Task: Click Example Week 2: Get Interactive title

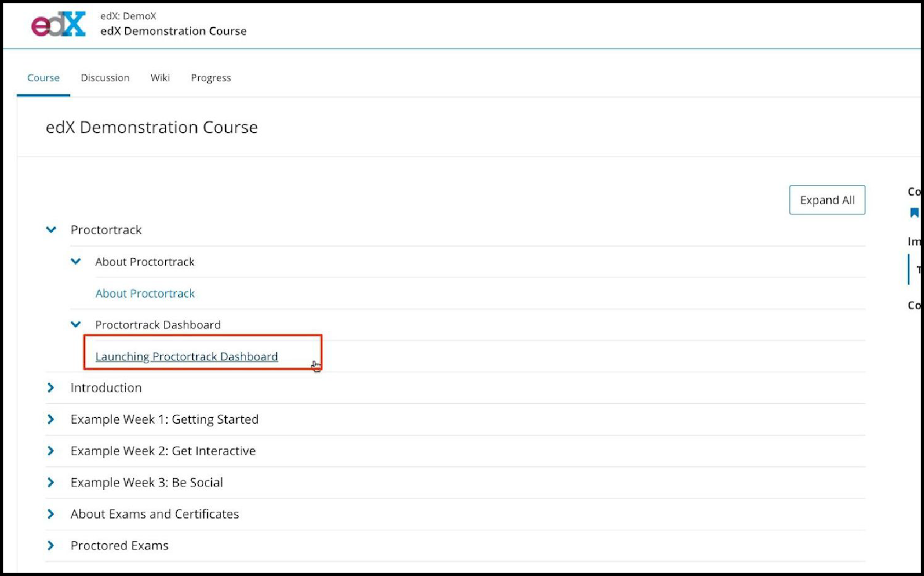Action: (x=163, y=451)
